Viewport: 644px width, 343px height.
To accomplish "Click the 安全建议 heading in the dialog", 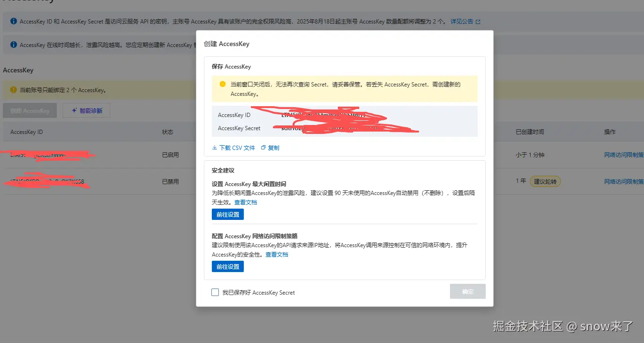I will coord(223,170).
